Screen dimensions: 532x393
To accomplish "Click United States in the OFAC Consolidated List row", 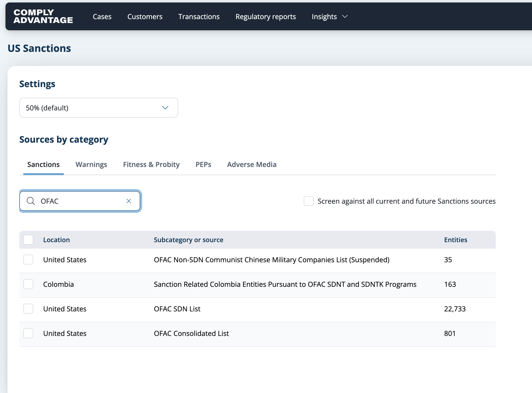I will [65, 333].
